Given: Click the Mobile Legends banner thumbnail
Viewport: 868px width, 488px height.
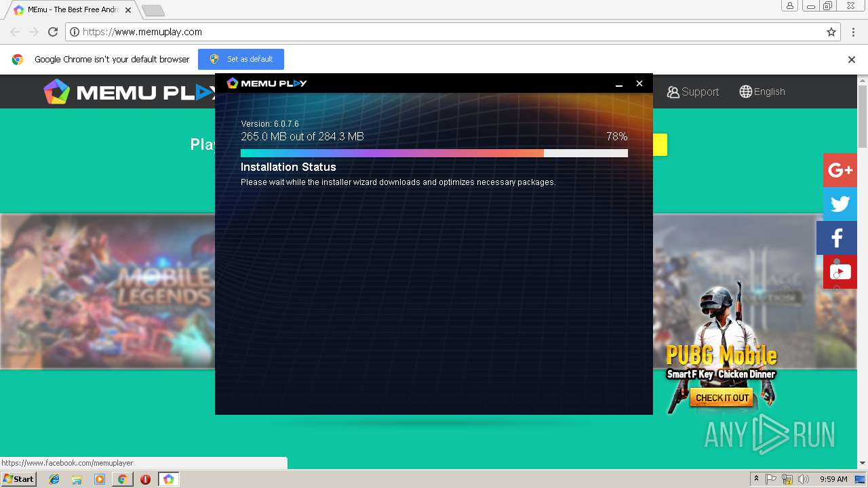Looking at the screenshot, I should click(108, 291).
